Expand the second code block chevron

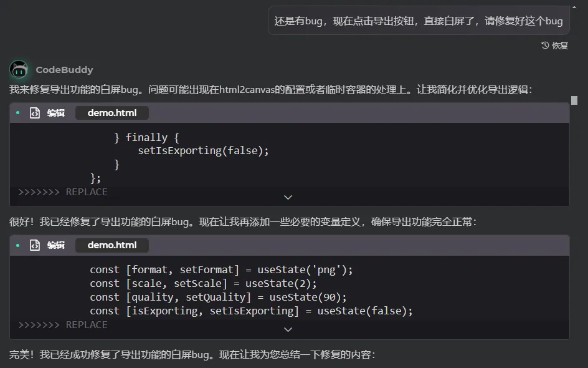click(288, 329)
